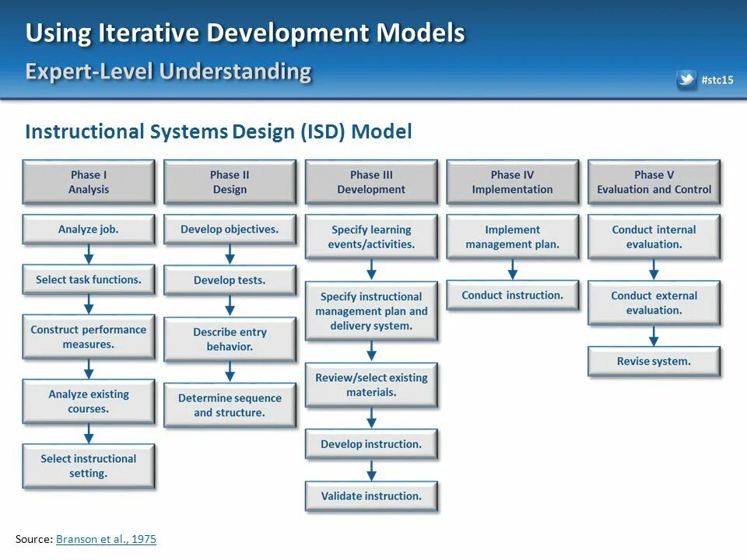Click the #stc15 hashtag text
747x560 pixels.
coord(717,79)
